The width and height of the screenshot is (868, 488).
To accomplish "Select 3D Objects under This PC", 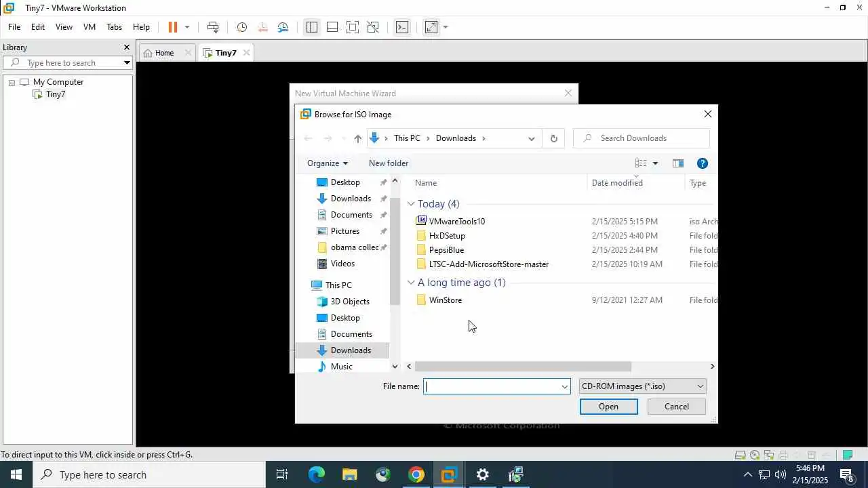I will pos(350,302).
